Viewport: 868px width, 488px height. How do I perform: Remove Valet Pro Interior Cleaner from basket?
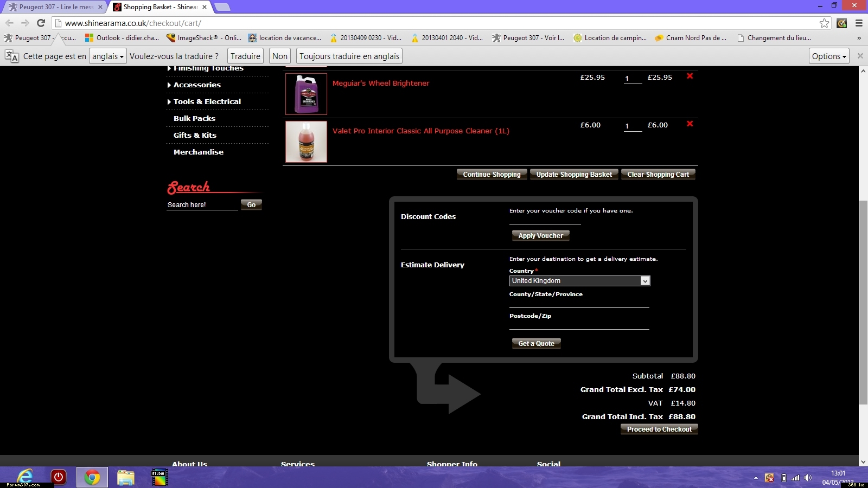(690, 124)
